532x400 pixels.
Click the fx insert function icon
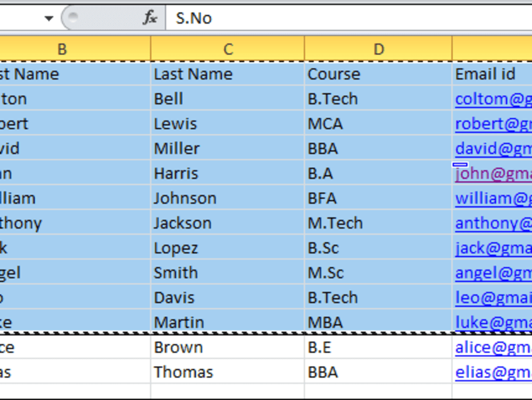point(150,18)
